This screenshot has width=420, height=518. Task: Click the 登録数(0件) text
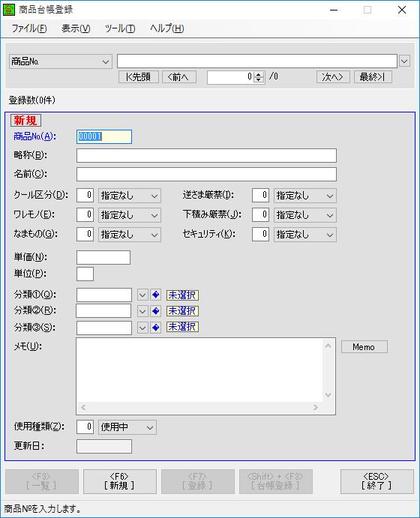coord(32,100)
